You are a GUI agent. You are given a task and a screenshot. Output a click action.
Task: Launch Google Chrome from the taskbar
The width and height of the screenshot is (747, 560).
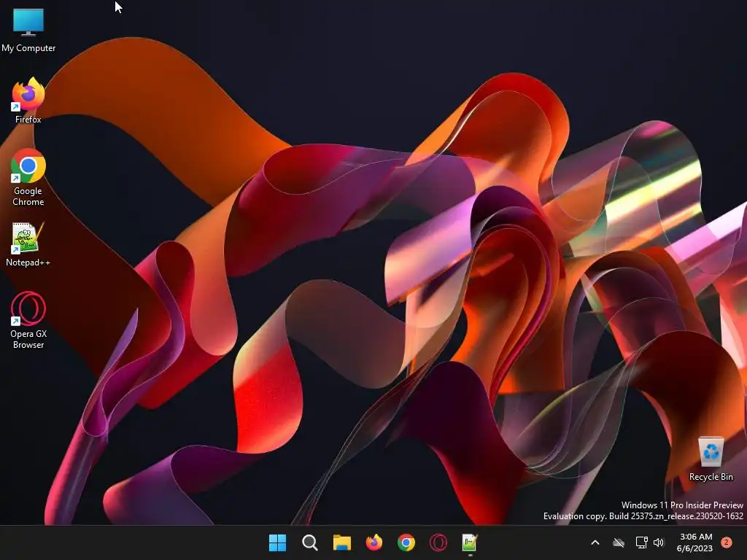click(x=406, y=542)
